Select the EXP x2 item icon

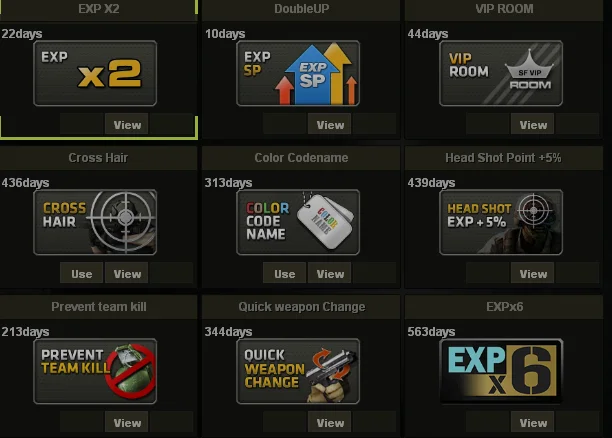95,73
